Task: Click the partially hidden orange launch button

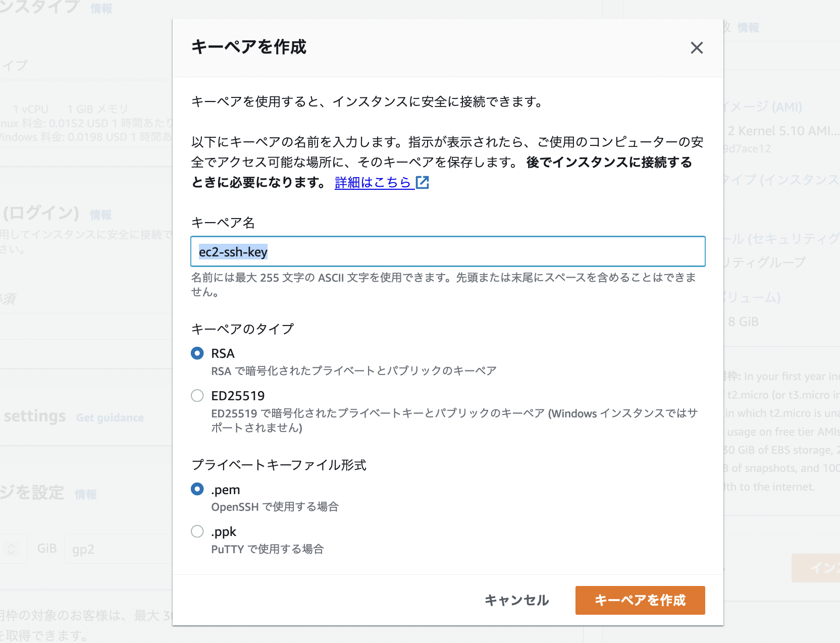Action: click(815, 568)
